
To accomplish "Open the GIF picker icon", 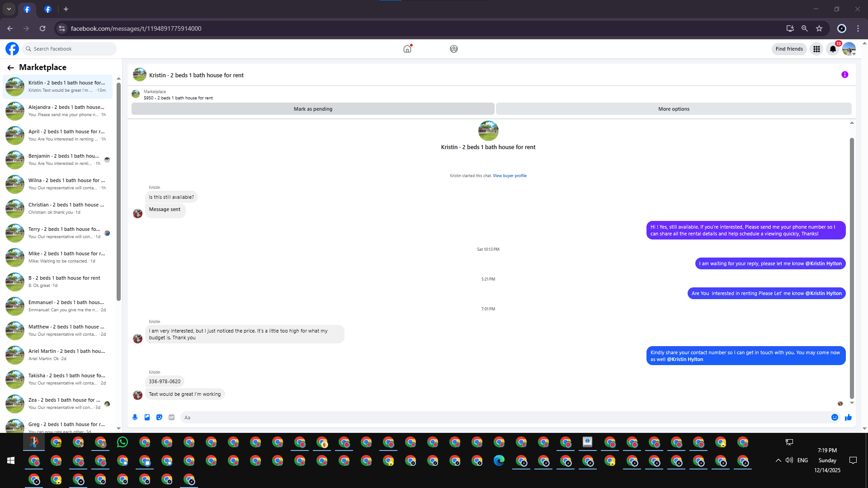I will pos(171,418).
